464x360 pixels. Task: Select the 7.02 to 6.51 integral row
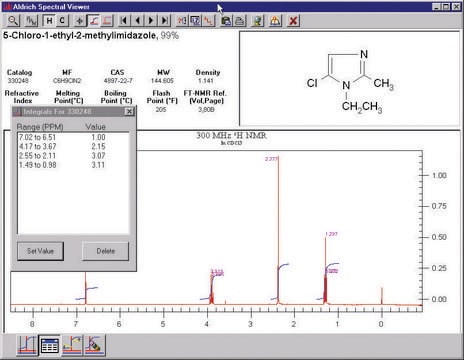73,137
